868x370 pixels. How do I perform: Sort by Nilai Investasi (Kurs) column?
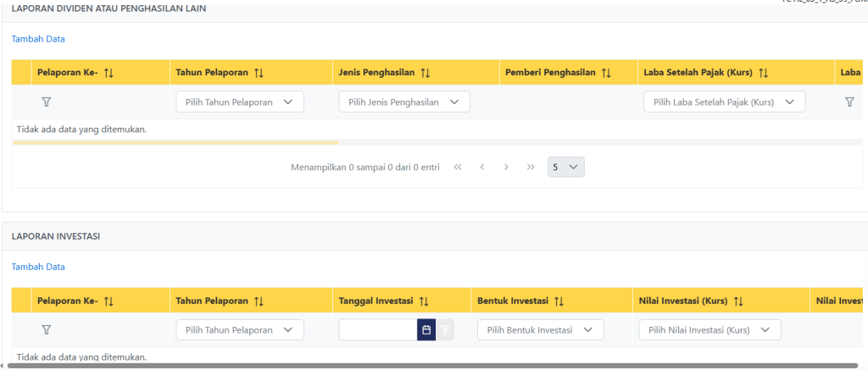[738, 301]
